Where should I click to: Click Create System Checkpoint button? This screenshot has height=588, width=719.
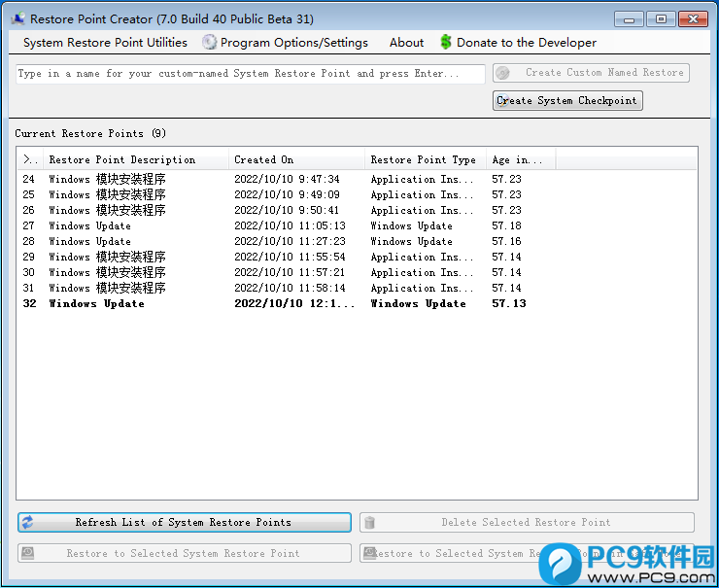click(x=567, y=100)
